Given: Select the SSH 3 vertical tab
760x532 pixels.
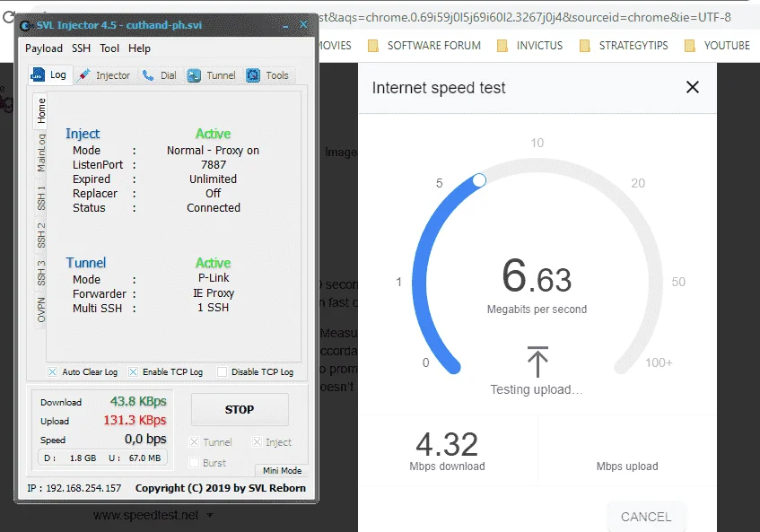Looking at the screenshot, I should pos(41,273).
